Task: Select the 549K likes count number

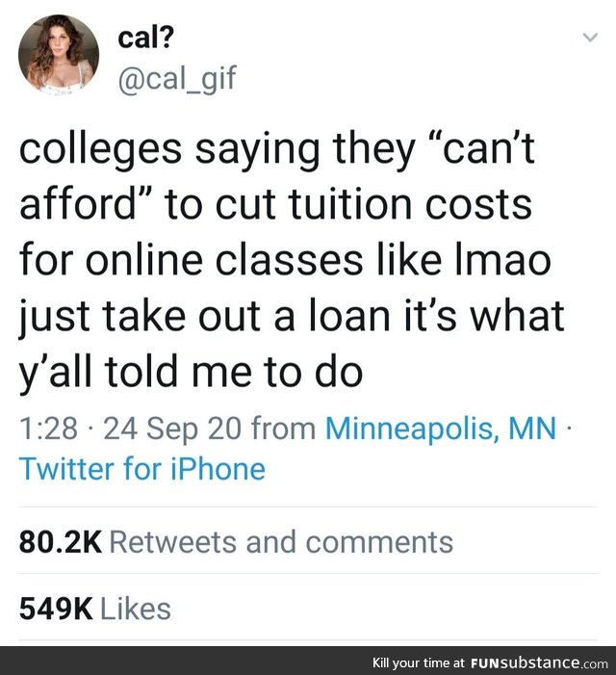Action: click(x=56, y=609)
